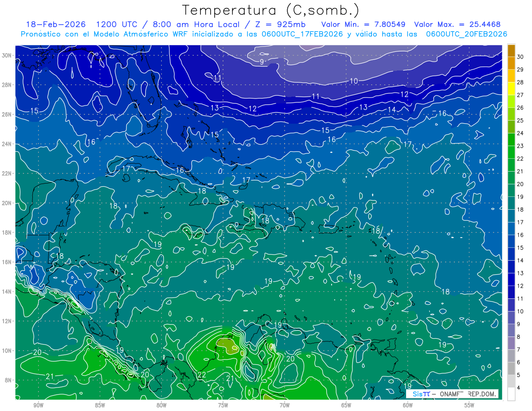532x411 pixels.
Task: Click the longitude label "75W"
Action: [x=223, y=406]
